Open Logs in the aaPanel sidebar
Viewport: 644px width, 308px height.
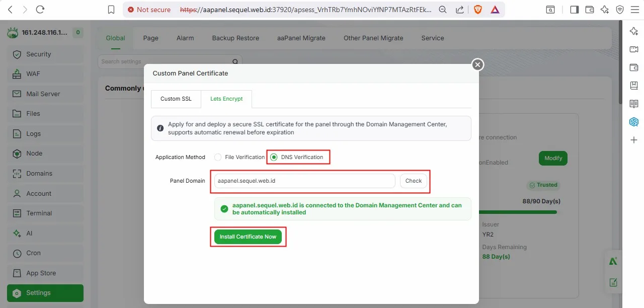point(45,134)
